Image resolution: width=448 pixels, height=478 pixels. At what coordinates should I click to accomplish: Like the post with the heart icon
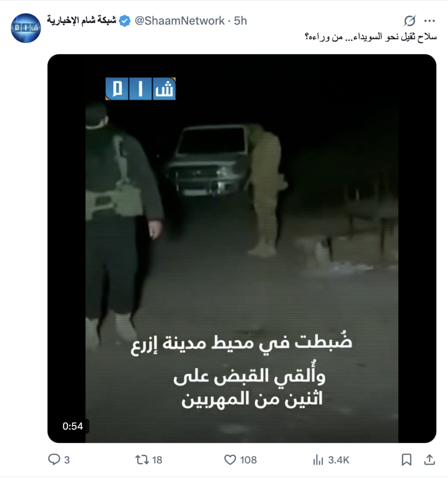click(x=230, y=459)
